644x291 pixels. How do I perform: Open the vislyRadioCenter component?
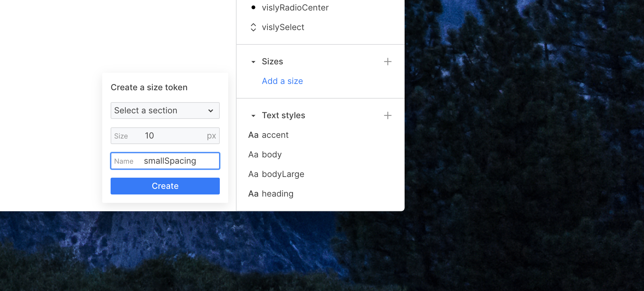point(295,8)
